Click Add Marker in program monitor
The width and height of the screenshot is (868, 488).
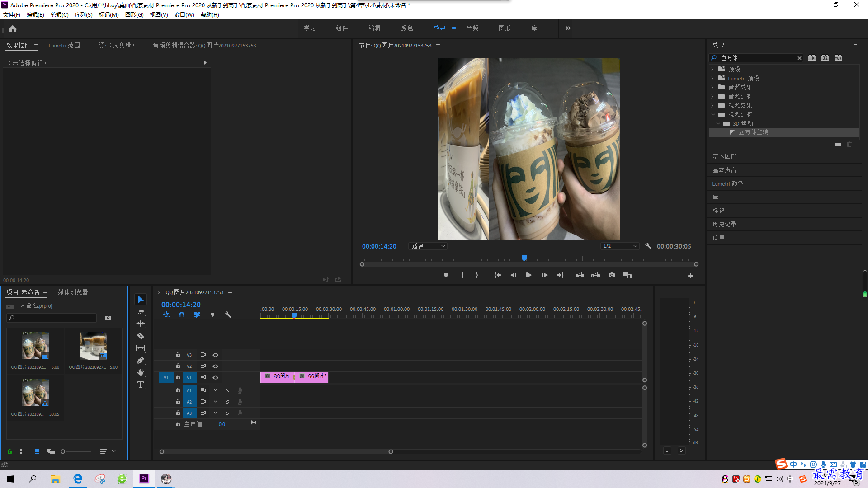pos(446,275)
